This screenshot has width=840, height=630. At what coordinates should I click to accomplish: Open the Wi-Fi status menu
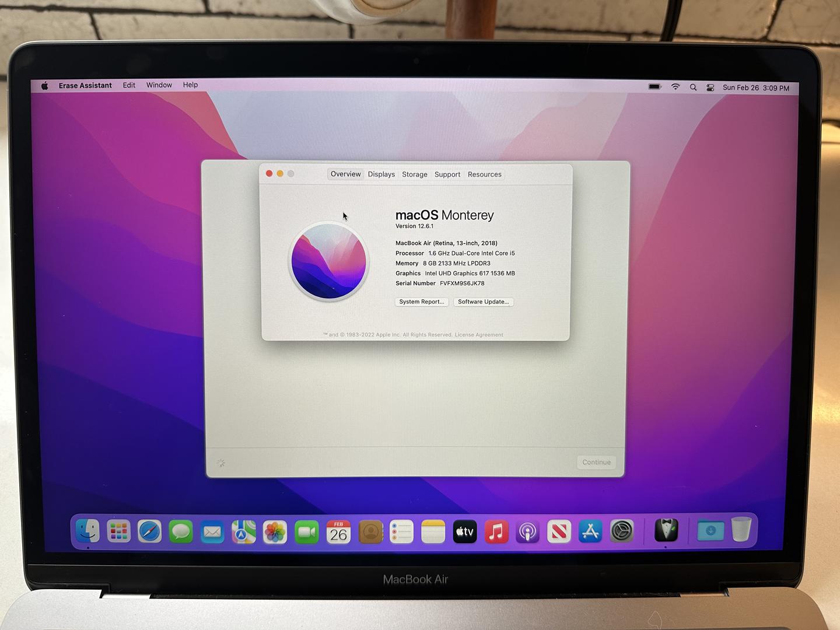pos(675,87)
